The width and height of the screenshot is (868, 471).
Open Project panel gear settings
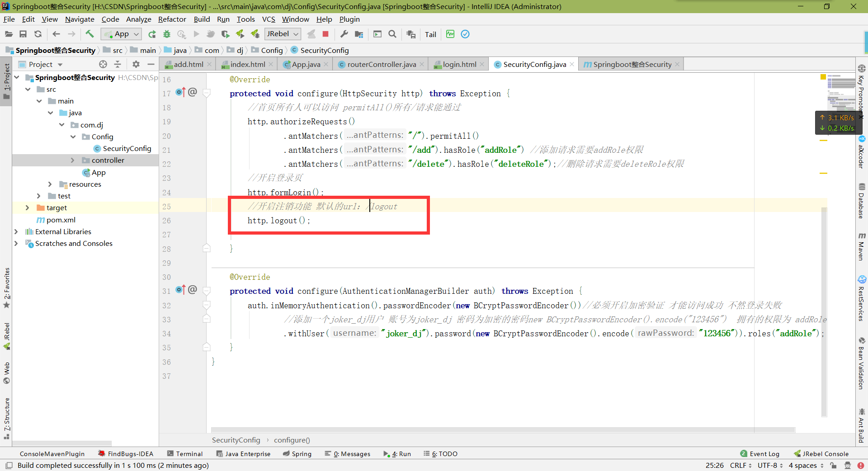point(136,65)
